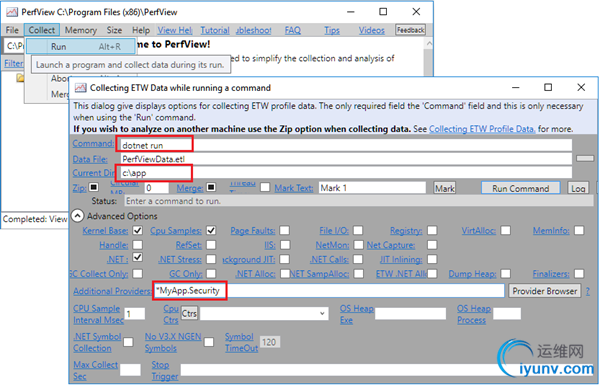Check the JIT Inlining checkbox
Viewport: 600px width, 385px height.
[x=432, y=259]
